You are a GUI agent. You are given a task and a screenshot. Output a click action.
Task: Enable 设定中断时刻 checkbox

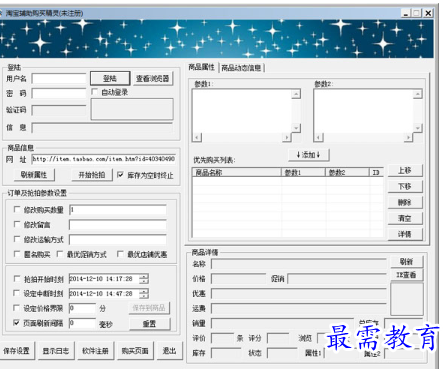(x=16, y=293)
